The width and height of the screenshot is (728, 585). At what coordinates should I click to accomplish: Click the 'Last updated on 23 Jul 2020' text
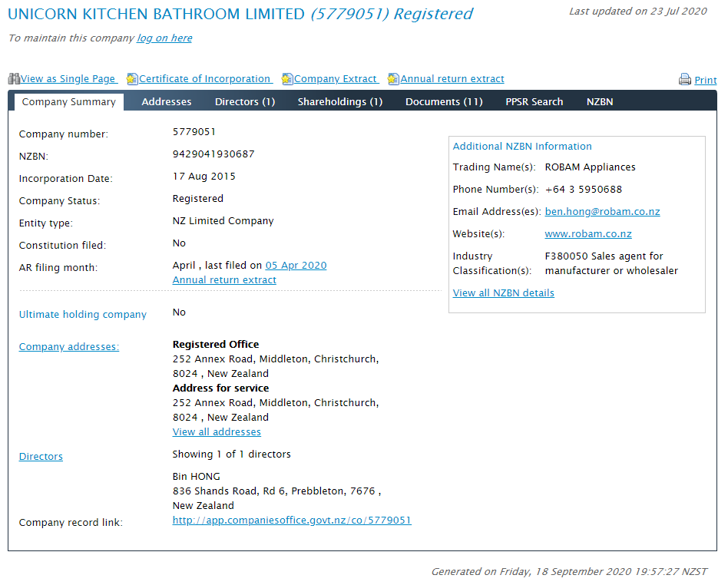point(638,12)
